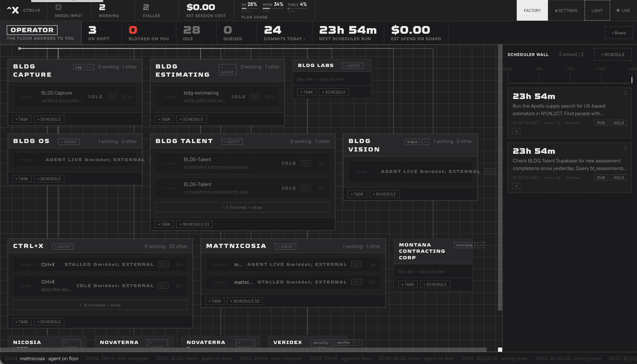Click plus icon beside verifier tag
Viewport: 637px width, 364px height.
pyautogui.click(x=359, y=343)
